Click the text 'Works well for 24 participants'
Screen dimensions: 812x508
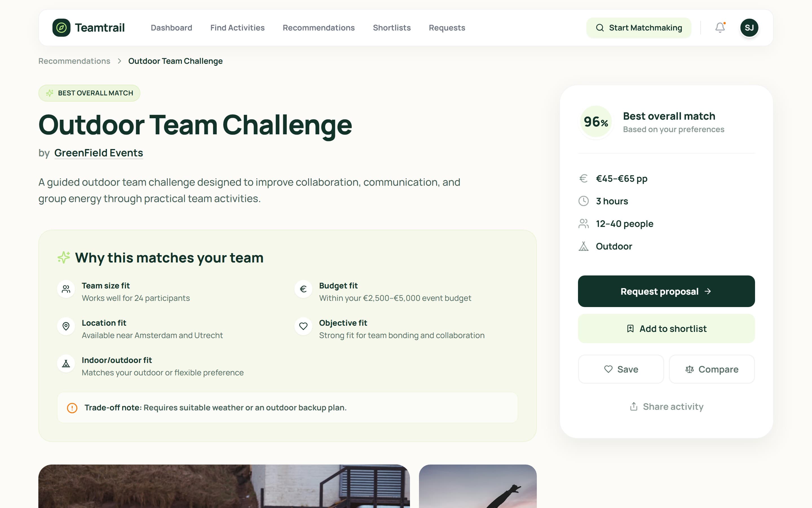(x=136, y=298)
